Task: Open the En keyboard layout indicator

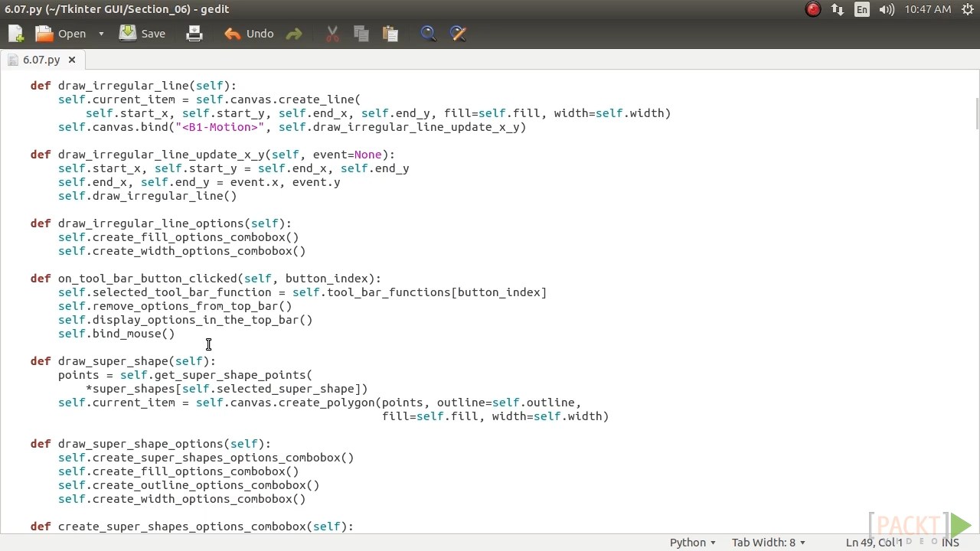Action: pos(862,9)
